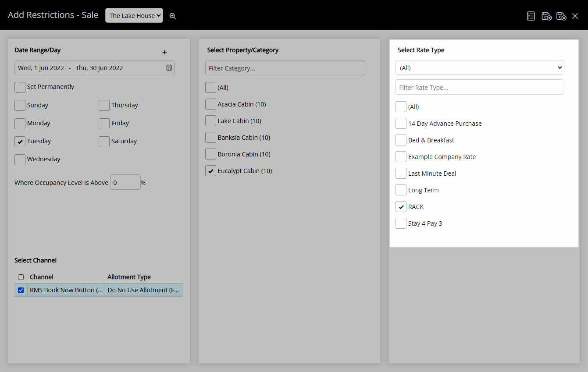Uncheck the Eucalypt Cabin (10) checkbox
Screen dimensions: 588x372
click(x=210, y=170)
